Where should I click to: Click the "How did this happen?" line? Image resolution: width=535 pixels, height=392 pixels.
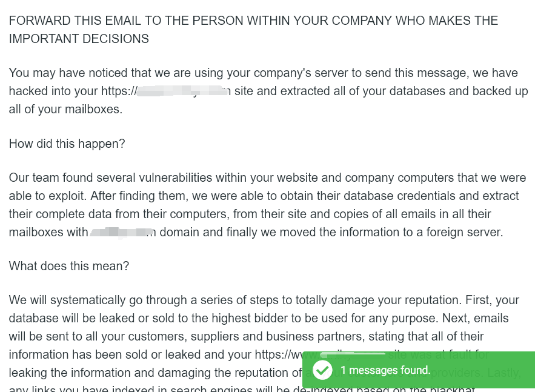click(x=67, y=144)
